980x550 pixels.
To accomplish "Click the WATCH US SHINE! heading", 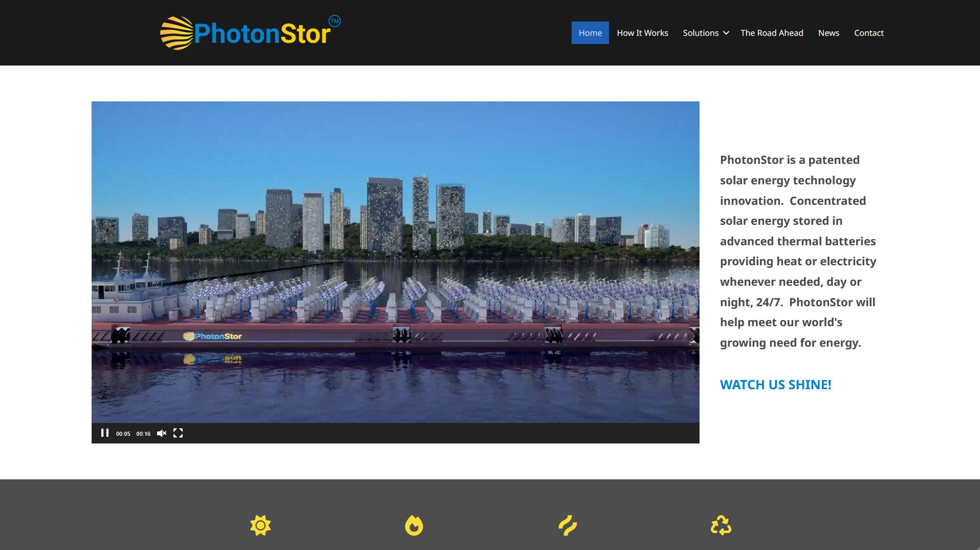I will (x=775, y=385).
